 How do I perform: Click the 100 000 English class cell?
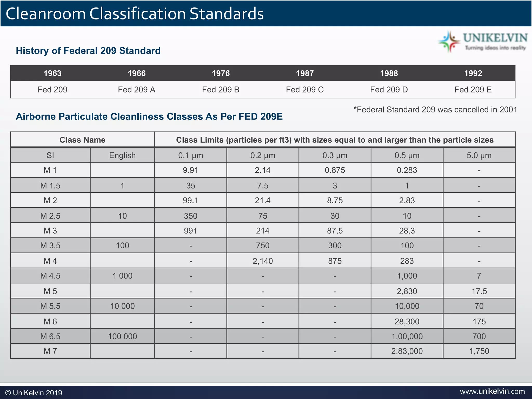(x=122, y=336)
